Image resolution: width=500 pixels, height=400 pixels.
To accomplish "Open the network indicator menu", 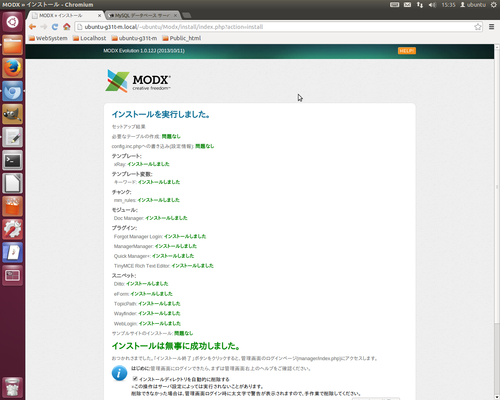I will click(420, 5).
